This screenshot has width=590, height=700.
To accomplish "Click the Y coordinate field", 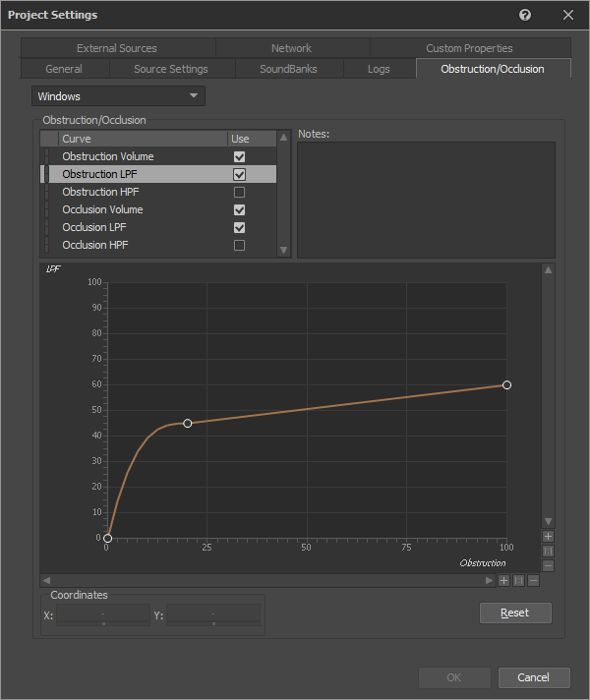I will point(213,615).
